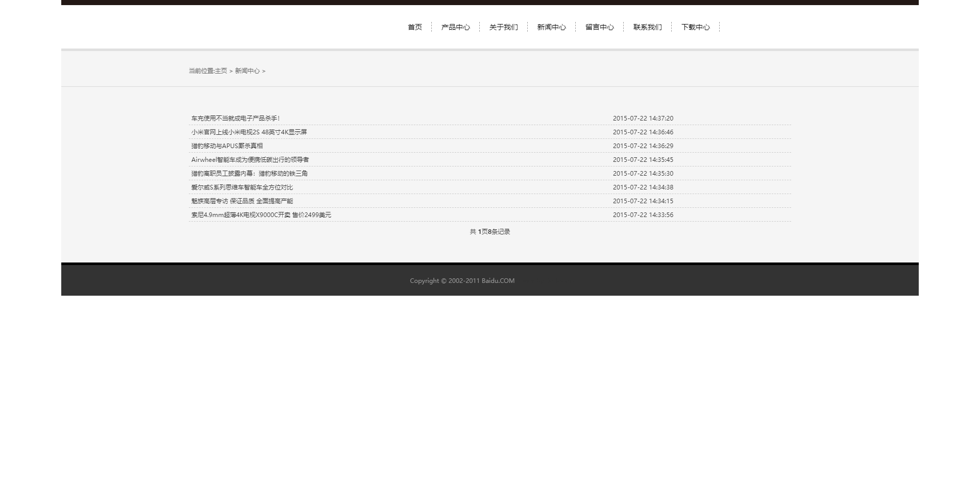Image resolution: width=980 pixels, height=478 pixels.
Task: Click the date 2015-07-22 14:36:46
Action: pyautogui.click(x=643, y=132)
